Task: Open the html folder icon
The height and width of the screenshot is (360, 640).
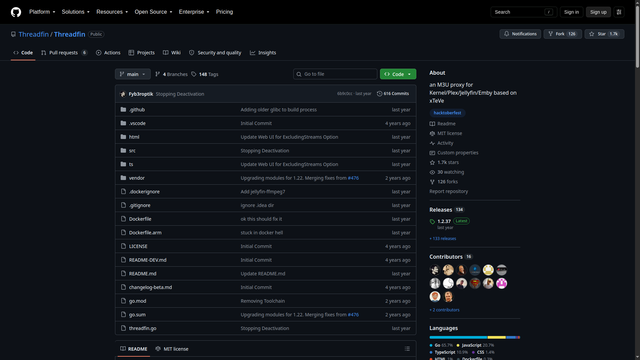Action: pos(123,137)
